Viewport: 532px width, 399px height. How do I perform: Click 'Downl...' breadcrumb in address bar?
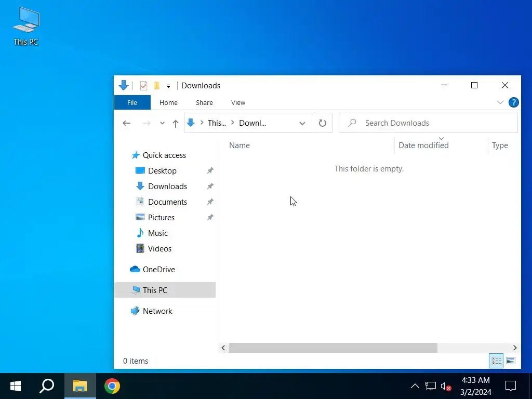[252, 123]
